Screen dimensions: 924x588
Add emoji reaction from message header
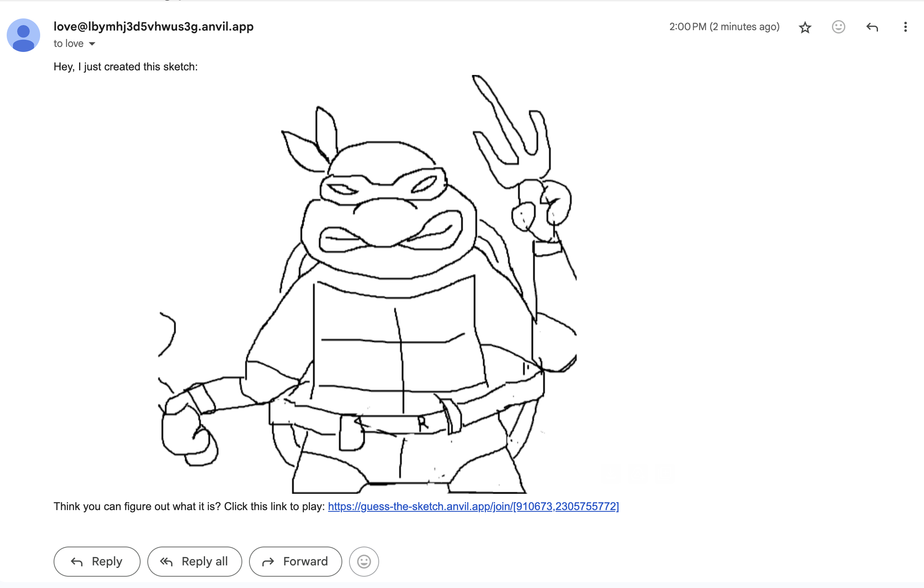[x=838, y=27]
